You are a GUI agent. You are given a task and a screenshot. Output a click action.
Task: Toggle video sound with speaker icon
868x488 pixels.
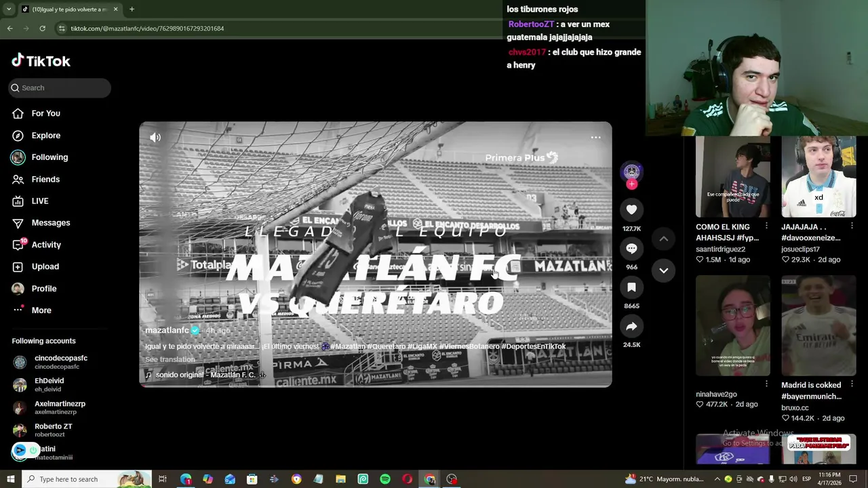click(x=155, y=138)
